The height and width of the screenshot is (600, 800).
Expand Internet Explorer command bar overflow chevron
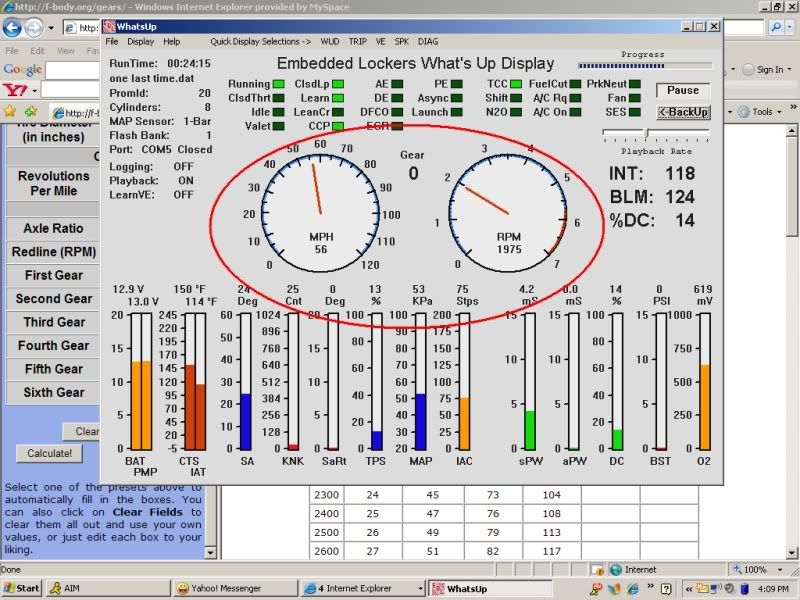[793, 107]
